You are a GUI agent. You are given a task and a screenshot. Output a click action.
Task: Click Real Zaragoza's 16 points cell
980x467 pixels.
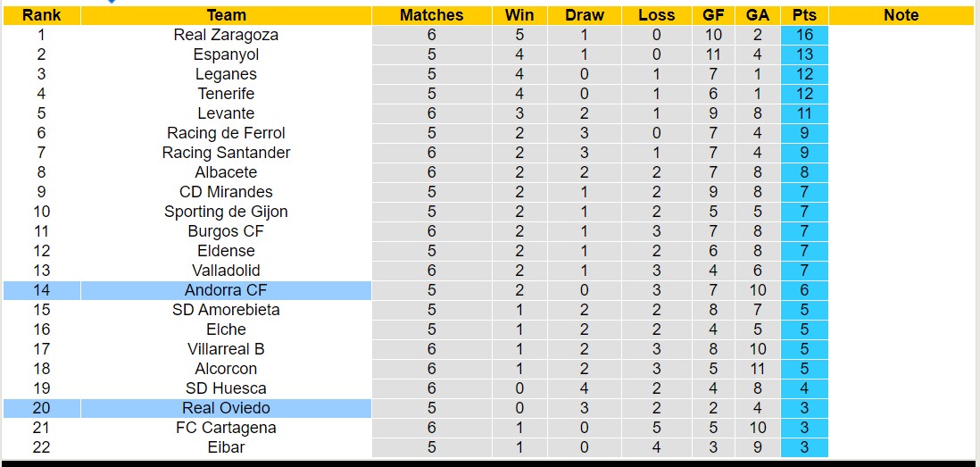pyautogui.click(x=804, y=35)
